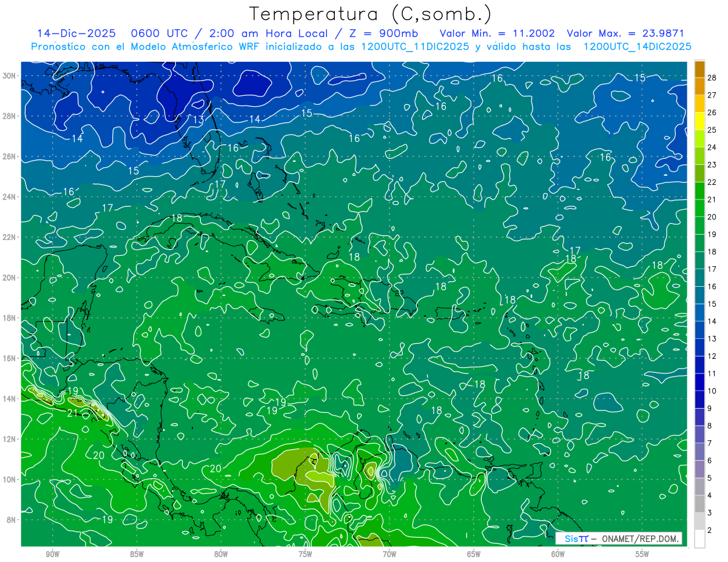
Task: Click "2:00 am Hora Local" text
Action: [x=268, y=33]
